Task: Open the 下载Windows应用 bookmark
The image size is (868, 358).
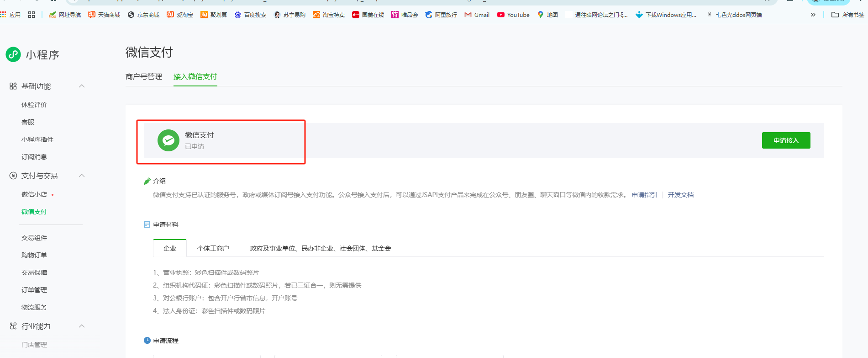Action: 666,15
